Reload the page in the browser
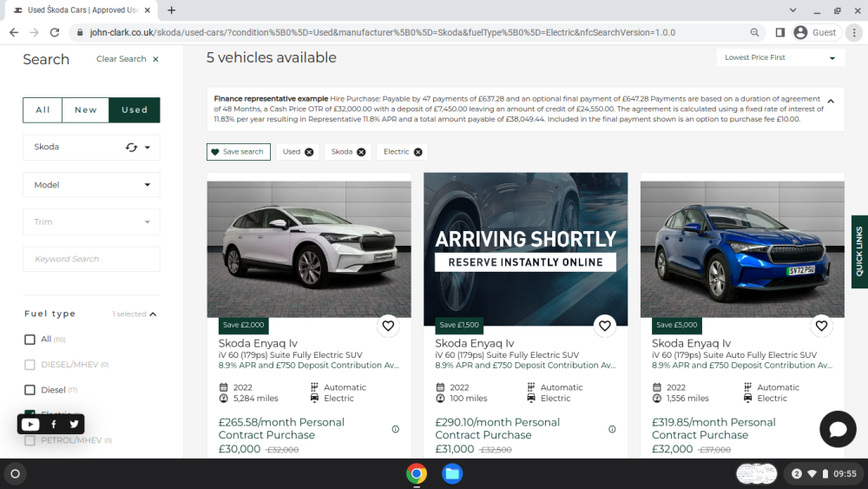Image resolution: width=868 pixels, height=489 pixels. (54, 33)
